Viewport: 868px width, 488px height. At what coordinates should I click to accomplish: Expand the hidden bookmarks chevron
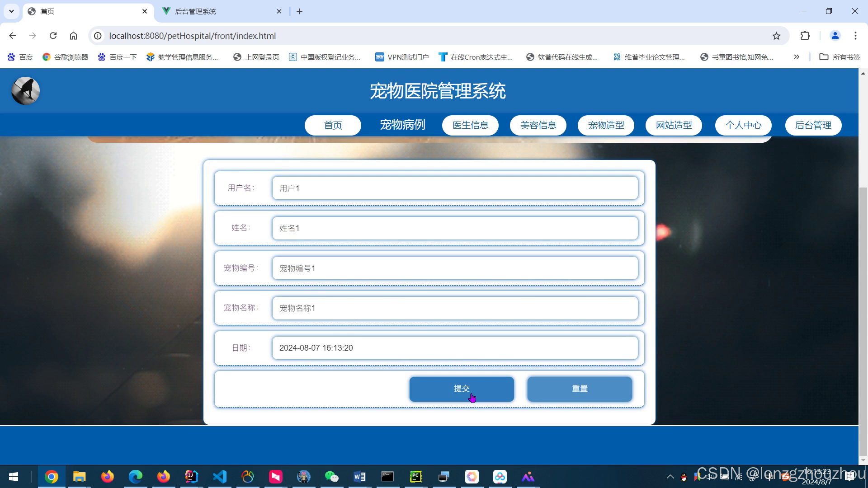tap(797, 57)
